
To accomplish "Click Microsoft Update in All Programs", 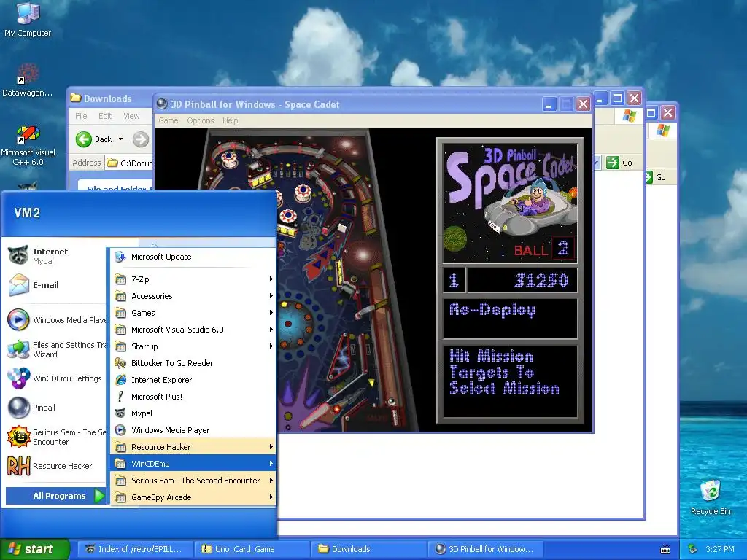I will click(193, 257).
